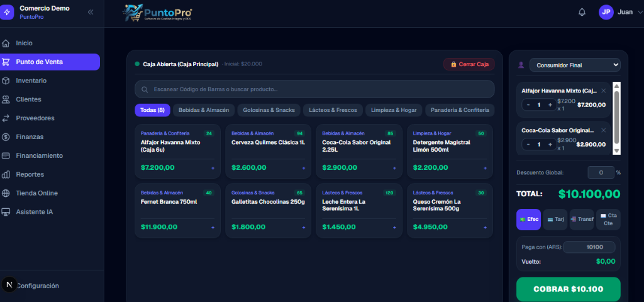Click the $10.100,00 total amount
This screenshot has width=644, height=302.
pyautogui.click(x=589, y=194)
